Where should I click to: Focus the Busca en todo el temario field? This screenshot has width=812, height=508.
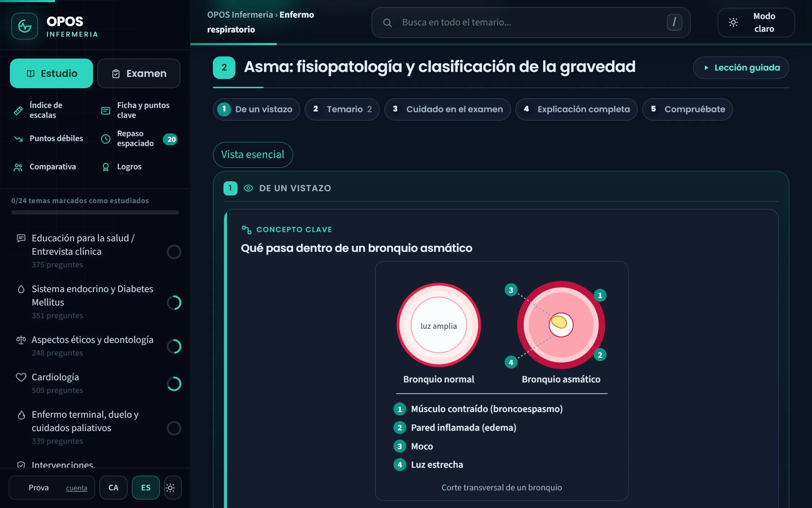tap(531, 23)
